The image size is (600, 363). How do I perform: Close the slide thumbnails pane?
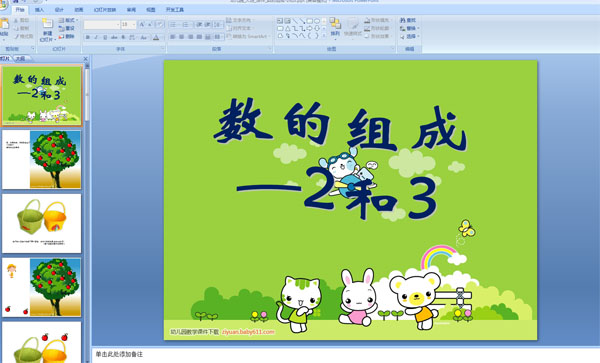tap(85, 59)
